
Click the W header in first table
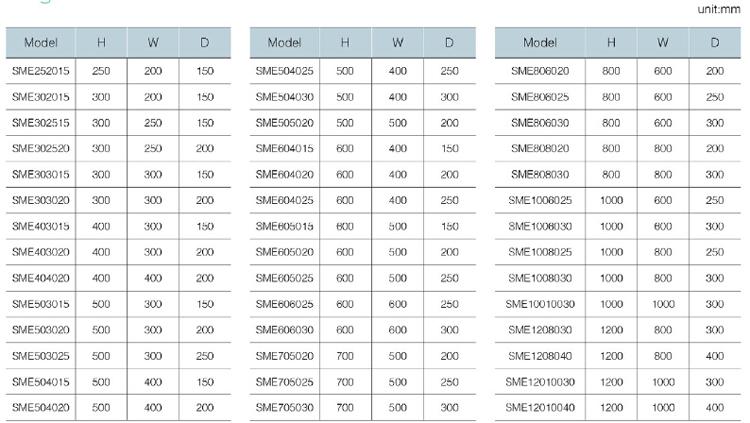click(x=153, y=43)
